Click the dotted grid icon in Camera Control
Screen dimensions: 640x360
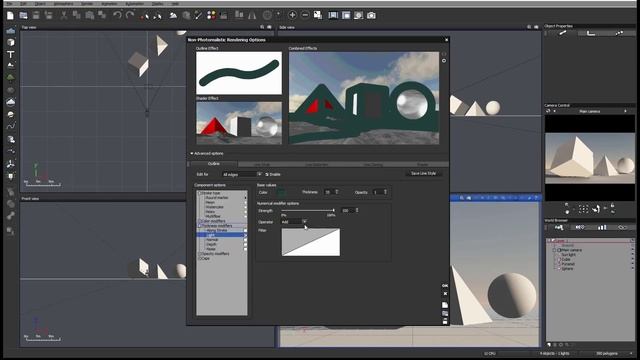click(x=583, y=209)
